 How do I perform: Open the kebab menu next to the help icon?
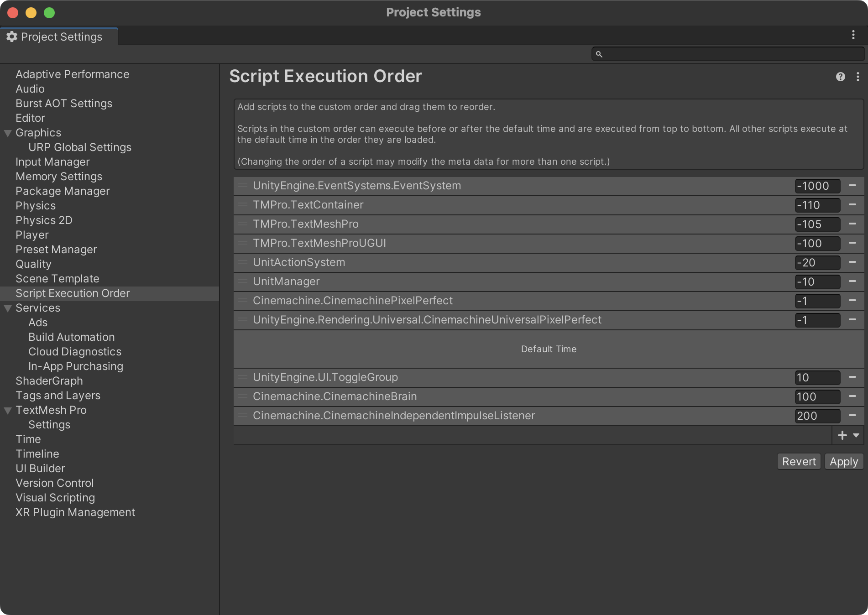pyautogui.click(x=857, y=77)
